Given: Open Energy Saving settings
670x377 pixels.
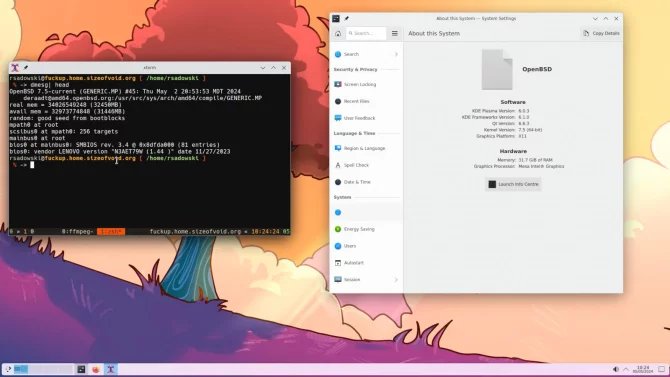Looking at the screenshot, I should pos(366,229).
